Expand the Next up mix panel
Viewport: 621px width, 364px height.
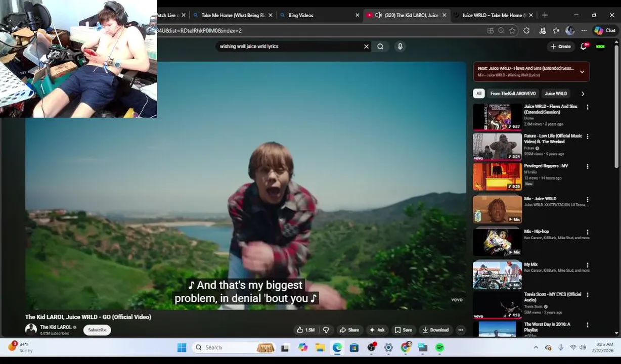(x=582, y=71)
